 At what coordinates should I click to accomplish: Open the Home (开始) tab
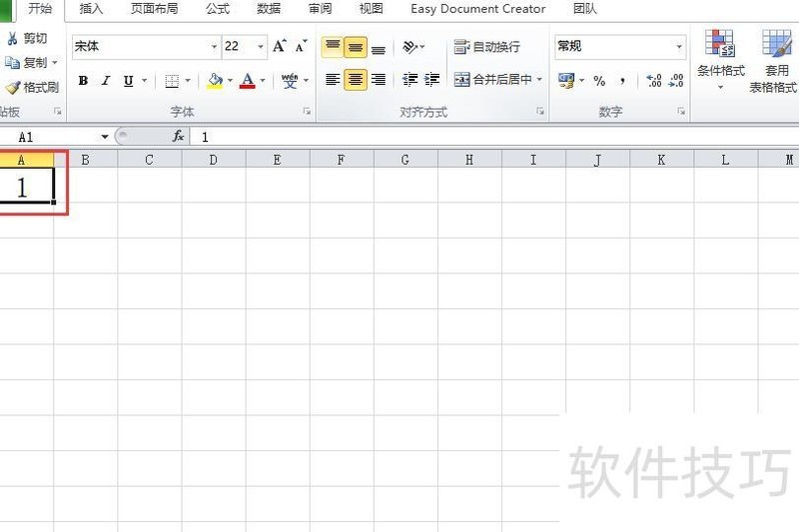40,9
